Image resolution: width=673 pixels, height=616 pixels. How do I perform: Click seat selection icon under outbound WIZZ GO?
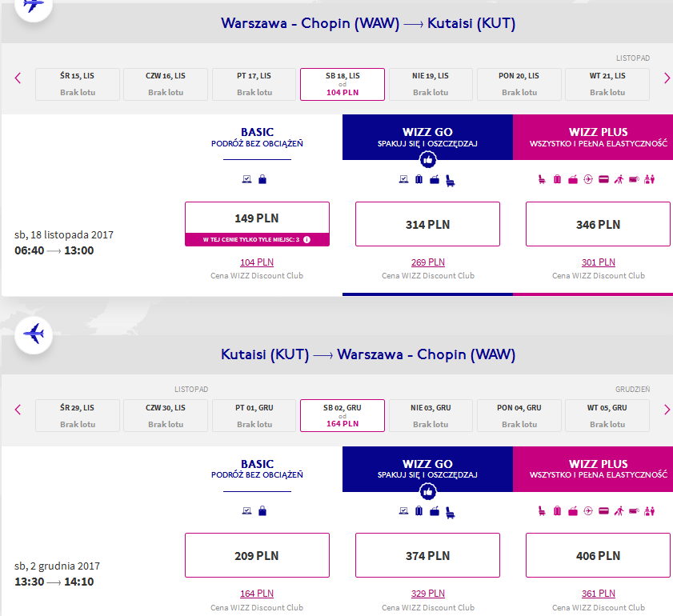tap(451, 181)
